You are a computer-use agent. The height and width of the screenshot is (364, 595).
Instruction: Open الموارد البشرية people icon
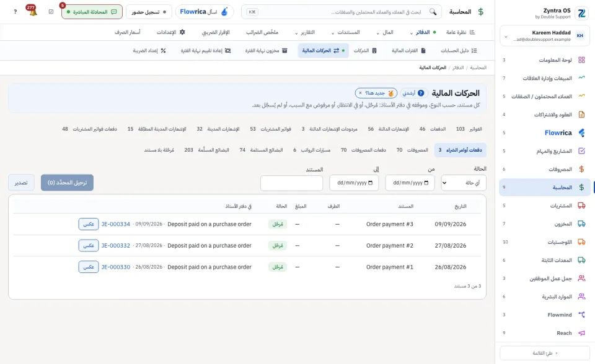click(581, 297)
